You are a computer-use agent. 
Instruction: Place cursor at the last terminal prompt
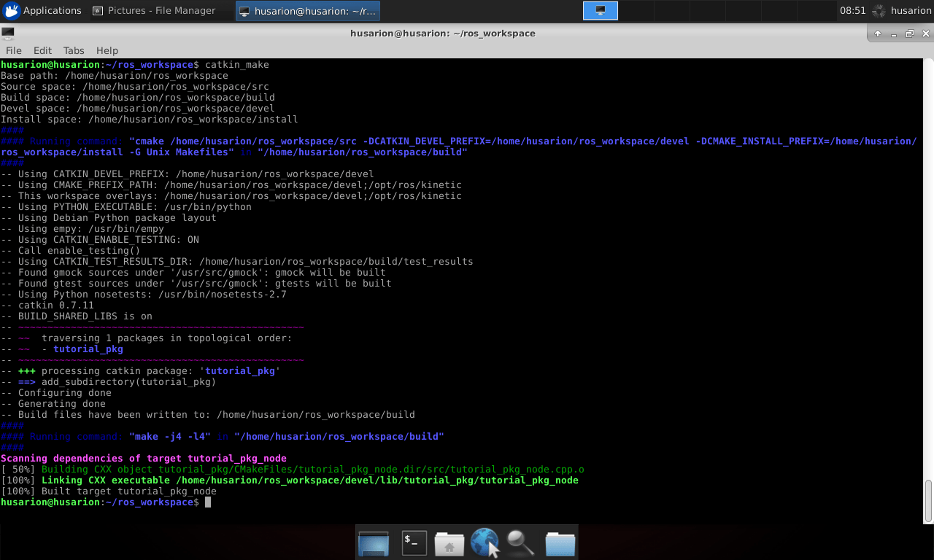[208, 502]
